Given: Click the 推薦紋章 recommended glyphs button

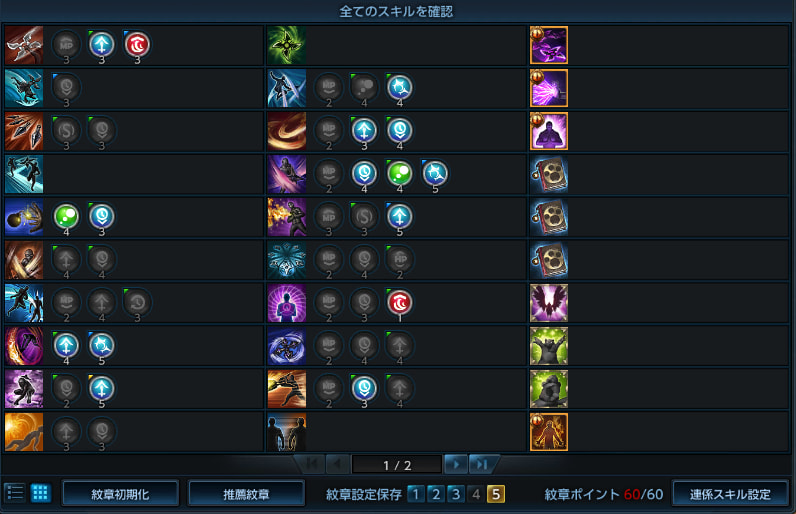Looking at the screenshot, I should pos(246,494).
